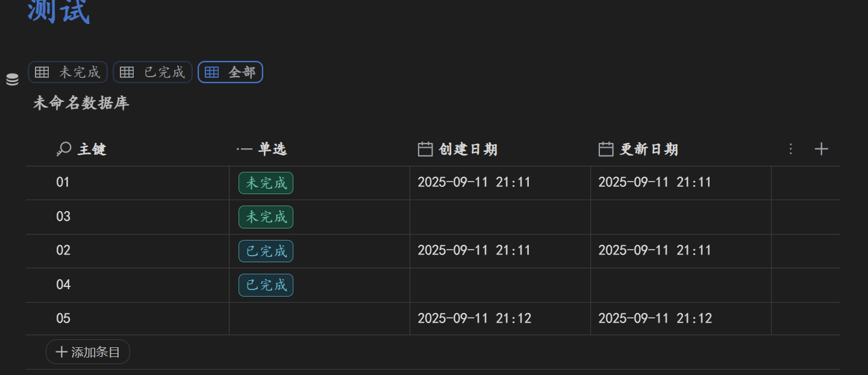Click the plus icon to add column

pyautogui.click(x=821, y=149)
